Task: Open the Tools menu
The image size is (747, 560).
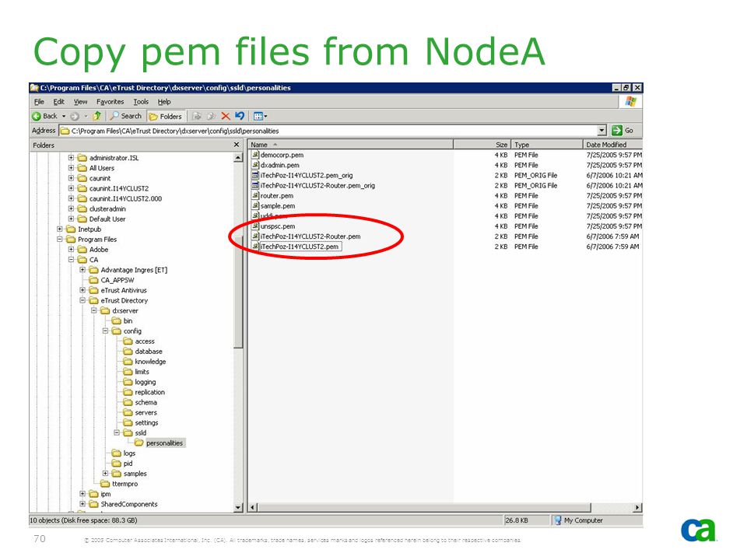Action: [x=141, y=101]
